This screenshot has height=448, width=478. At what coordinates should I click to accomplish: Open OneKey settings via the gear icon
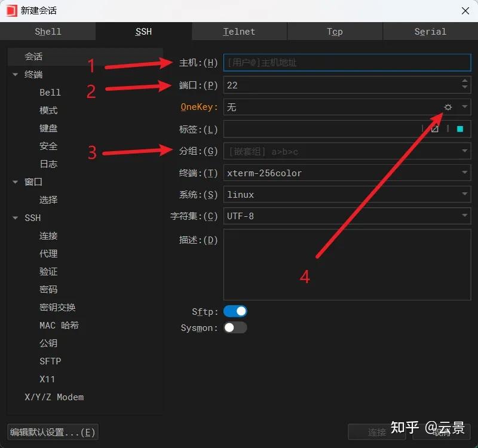point(448,108)
